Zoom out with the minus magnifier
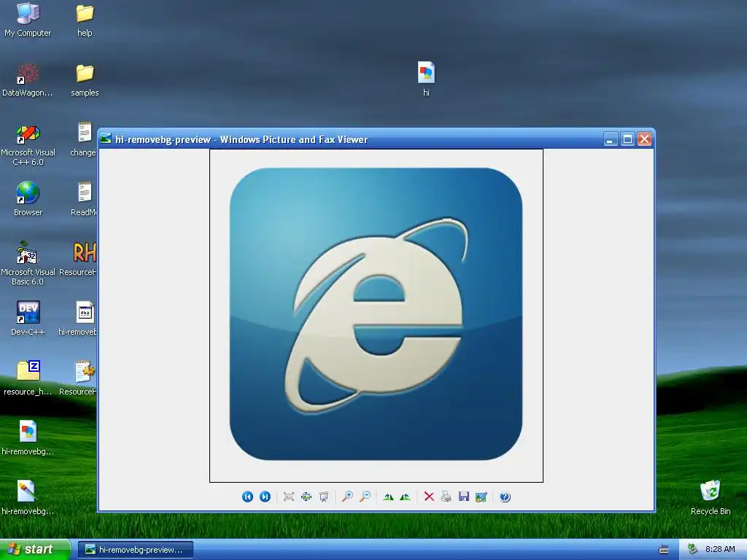 coord(365,497)
